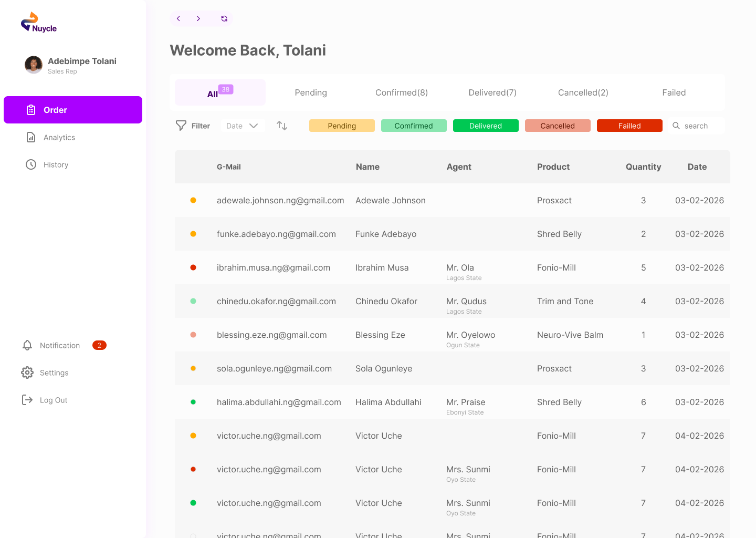The image size is (756, 538).
Task: Open the Order menu item
Action: pos(73,110)
